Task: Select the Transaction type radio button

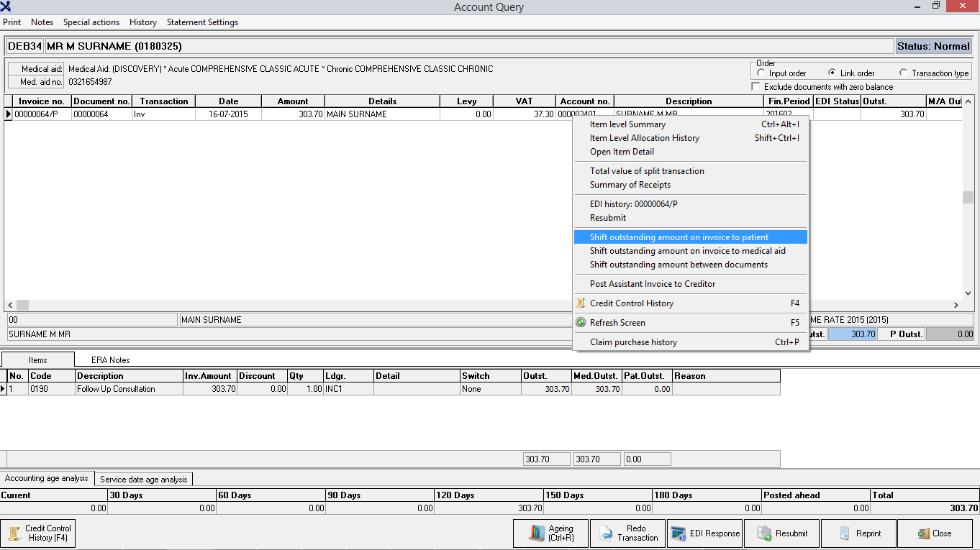Action: tap(904, 73)
